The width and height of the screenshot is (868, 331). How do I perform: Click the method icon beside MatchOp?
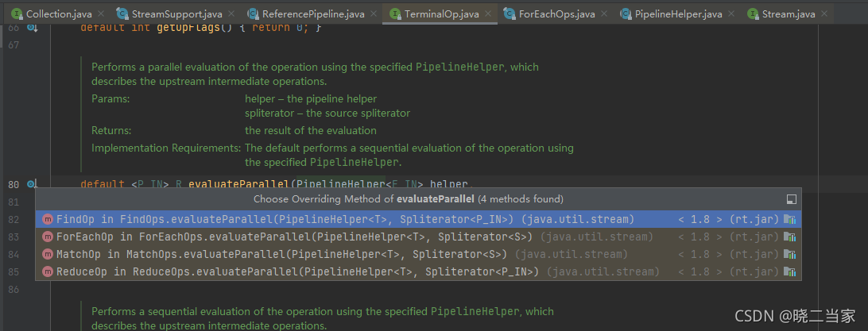coord(48,254)
